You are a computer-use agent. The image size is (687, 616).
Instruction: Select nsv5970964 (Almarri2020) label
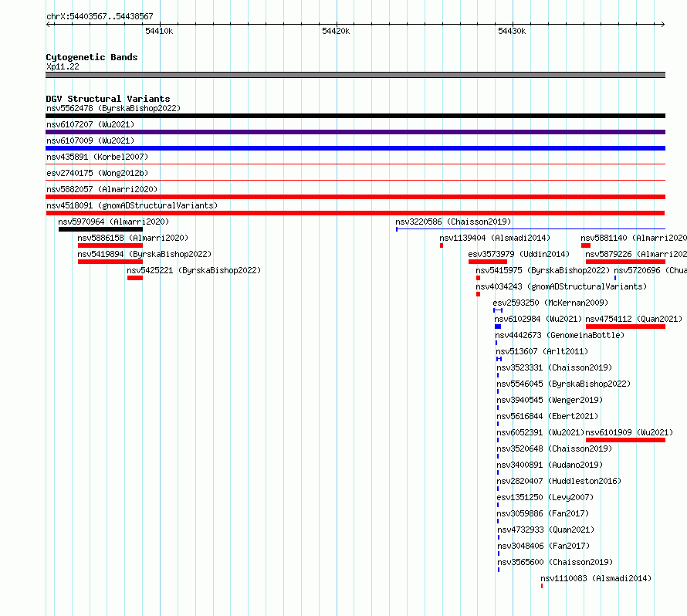click(x=113, y=222)
